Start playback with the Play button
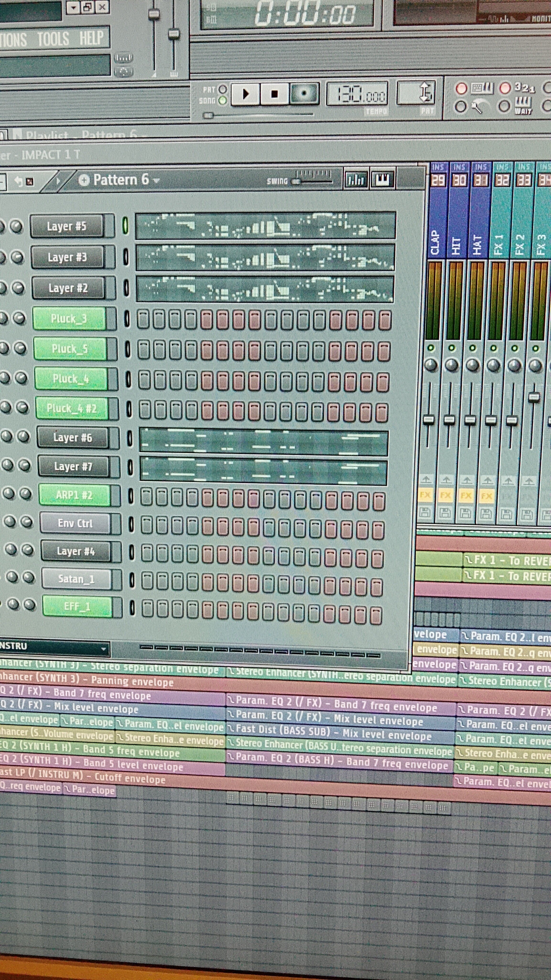This screenshot has height=980, width=551. click(246, 94)
